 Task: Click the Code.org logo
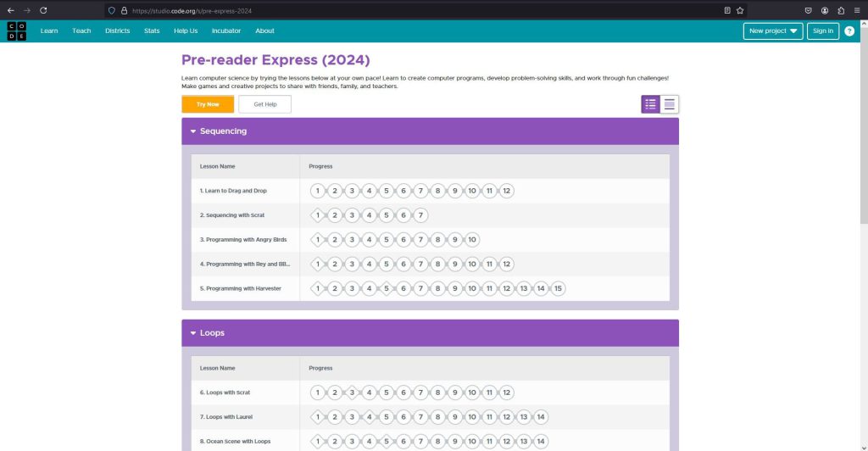17,31
